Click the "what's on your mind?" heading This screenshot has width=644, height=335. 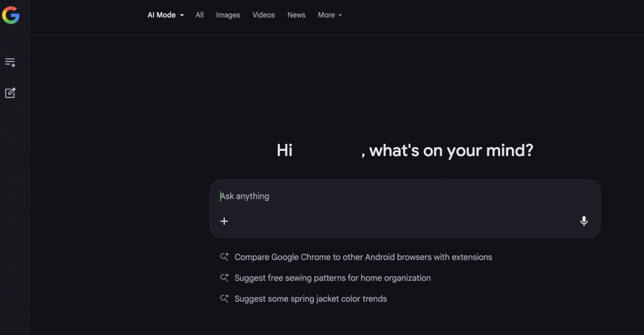(x=450, y=151)
